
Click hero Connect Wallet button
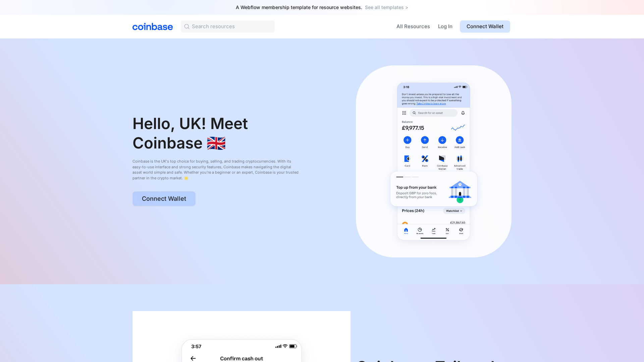164,199
